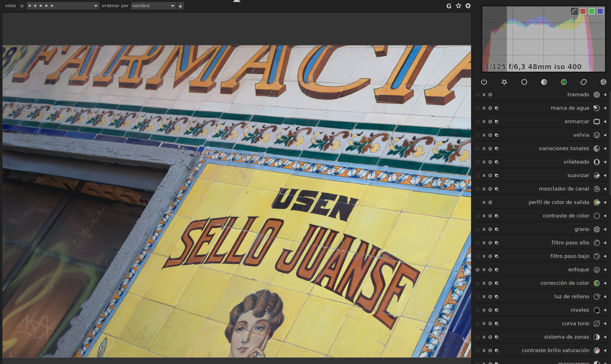This screenshot has height=364, width=611.
Task: Expand the variaciones tonales module
Action: point(605,149)
